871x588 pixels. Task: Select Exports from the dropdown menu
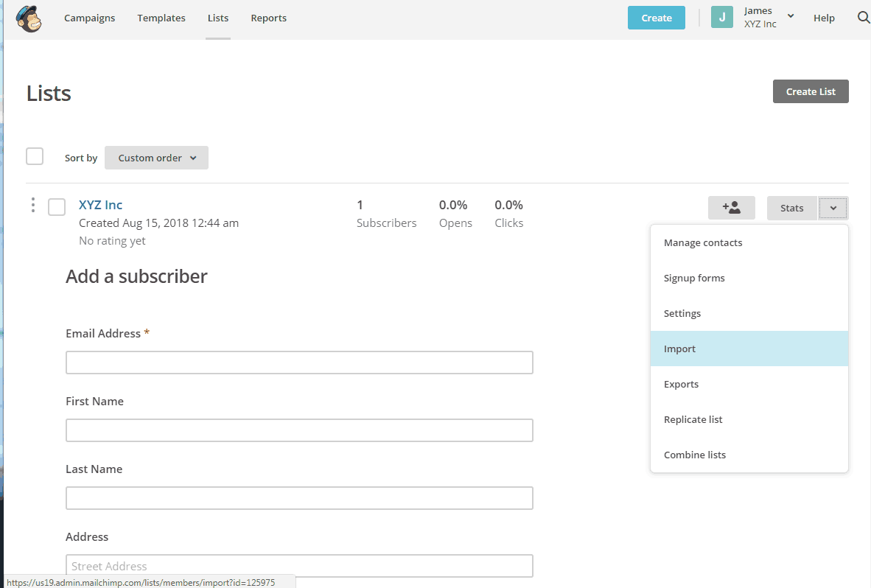tap(749, 384)
